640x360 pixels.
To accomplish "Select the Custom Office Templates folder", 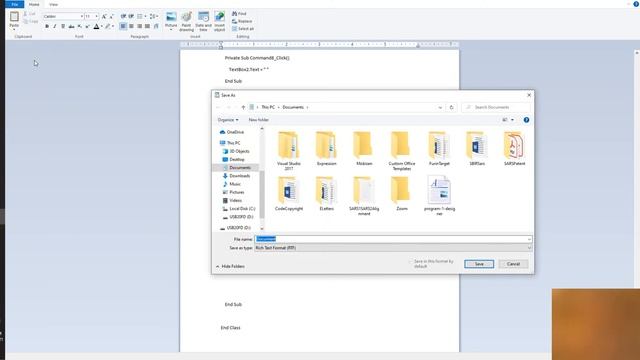I will tap(402, 151).
